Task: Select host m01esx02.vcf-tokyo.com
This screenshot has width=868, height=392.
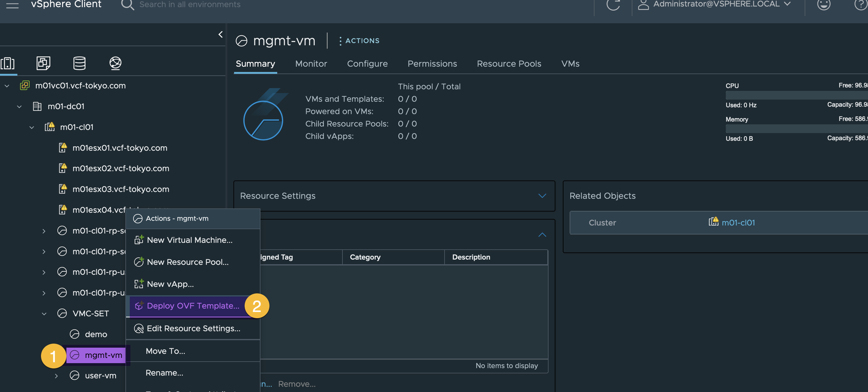Action: (121, 168)
